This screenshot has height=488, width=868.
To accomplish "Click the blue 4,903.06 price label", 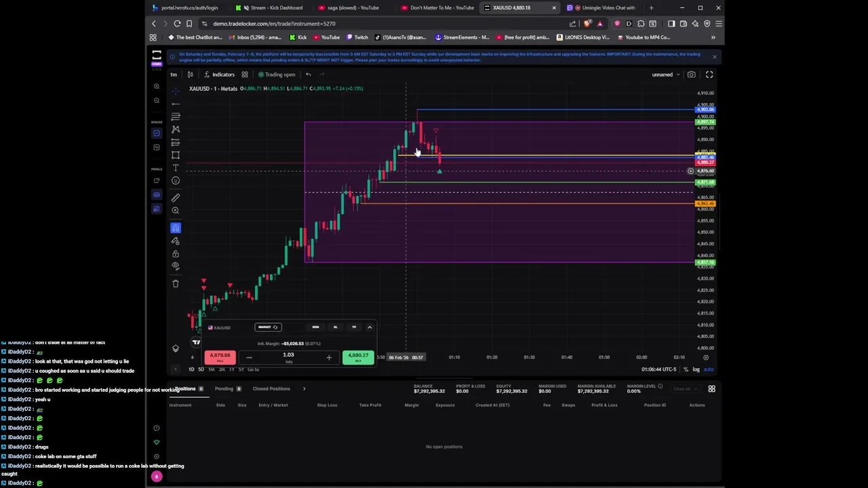I will click(x=705, y=109).
